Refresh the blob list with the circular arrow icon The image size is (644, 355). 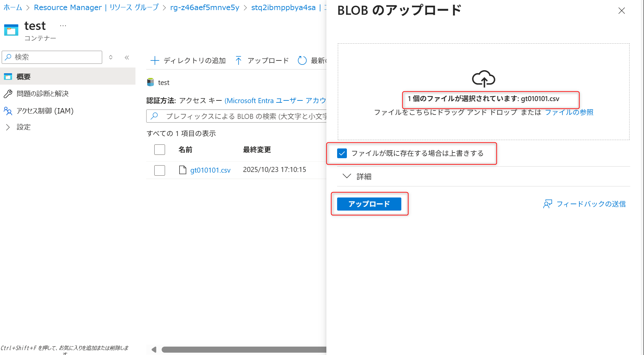tap(302, 60)
